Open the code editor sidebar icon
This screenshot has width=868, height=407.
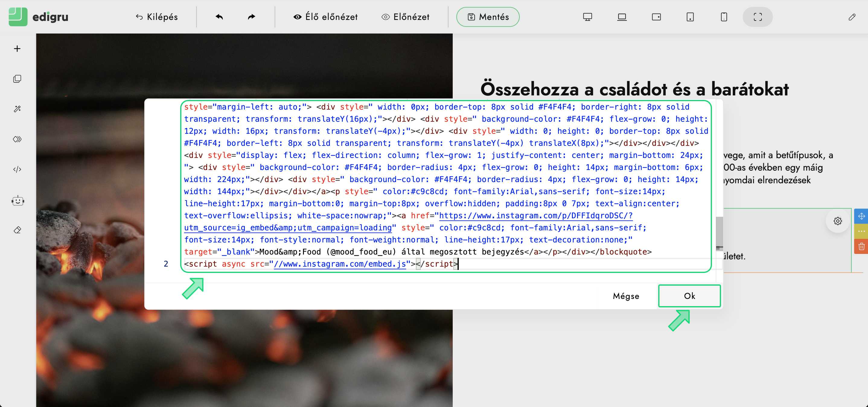click(17, 169)
